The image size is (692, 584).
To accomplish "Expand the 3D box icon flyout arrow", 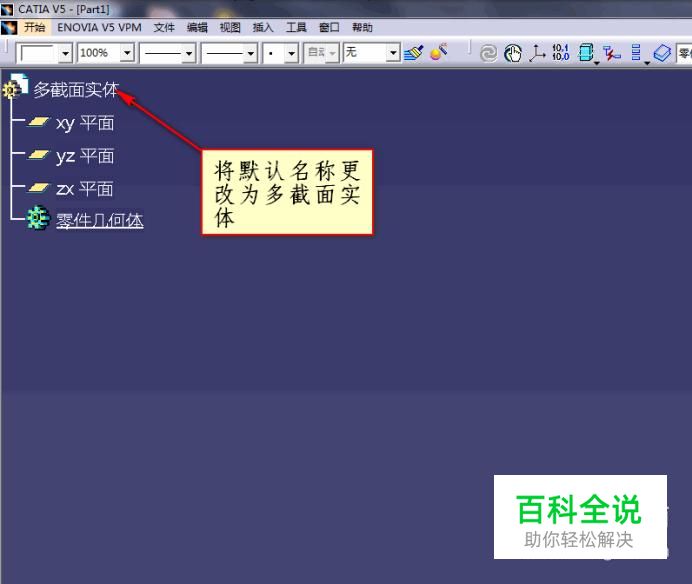I will coord(597,64).
